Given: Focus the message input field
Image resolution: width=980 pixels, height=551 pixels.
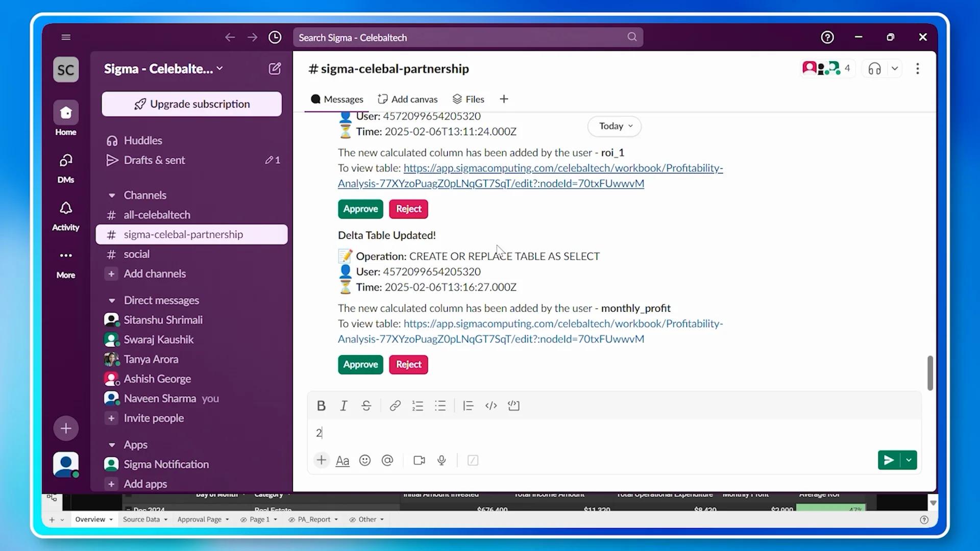Looking at the screenshot, I should 614,433.
